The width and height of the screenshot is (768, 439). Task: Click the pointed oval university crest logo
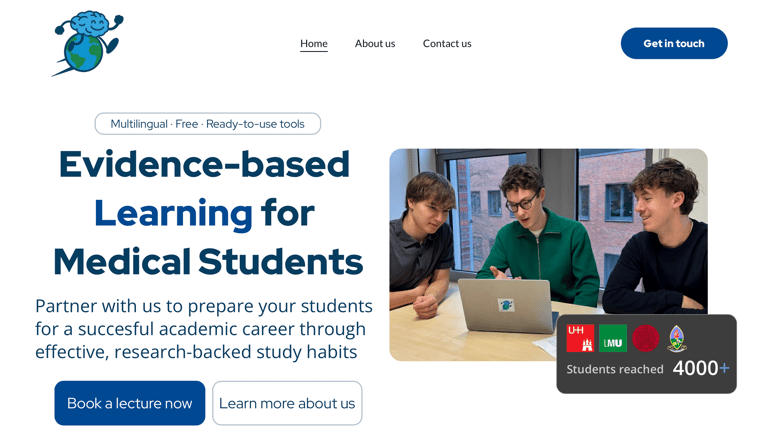[x=677, y=338]
